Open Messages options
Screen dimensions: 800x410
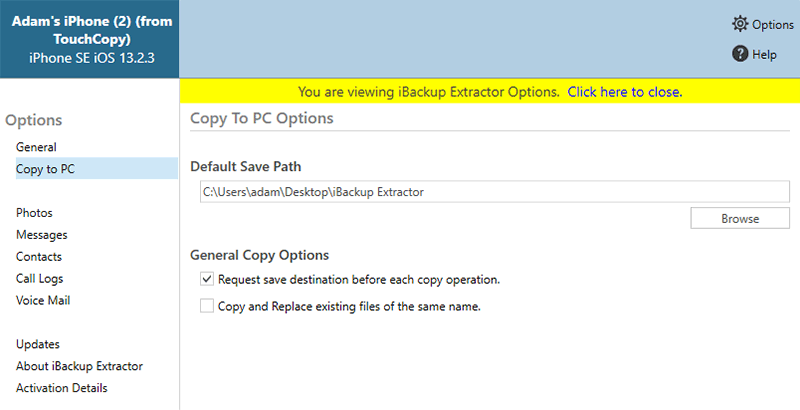coord(42,235)
